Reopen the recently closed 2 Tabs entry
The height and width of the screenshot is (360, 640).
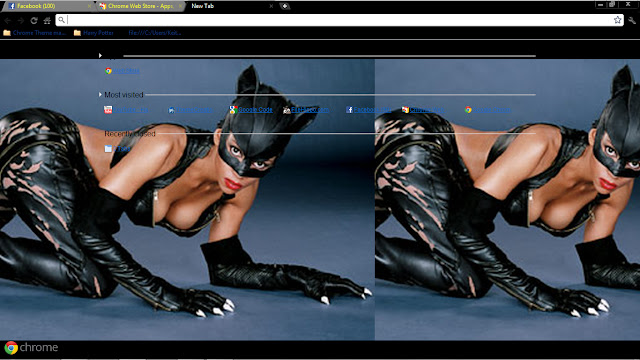click(x=118, y=149)
